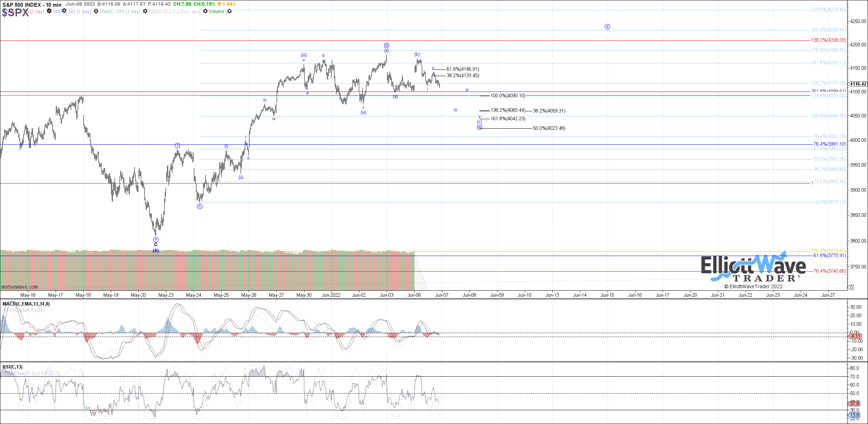Select the 200.0%(4230.41) Fibonacci label
This screenshot has height=424, width=868.
tap(828, 30)
